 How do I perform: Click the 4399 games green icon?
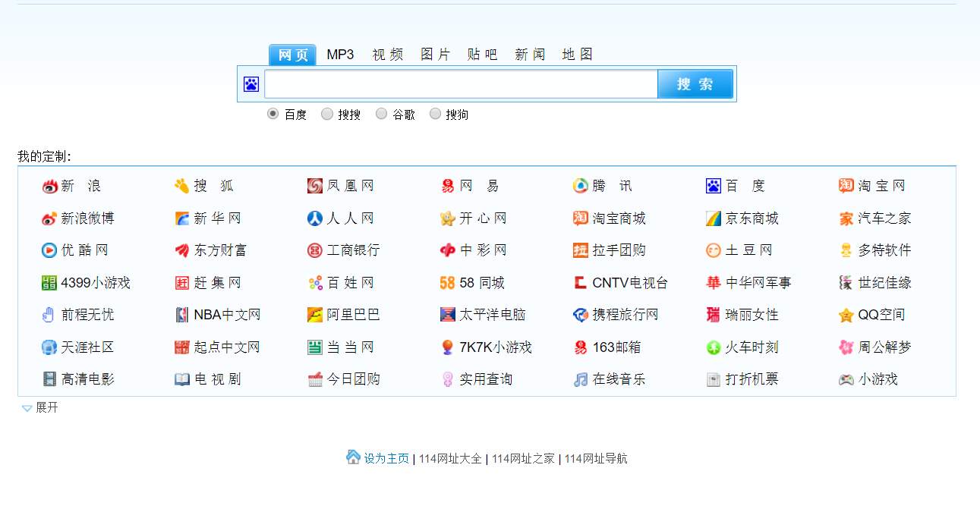(x=49, y=283)
